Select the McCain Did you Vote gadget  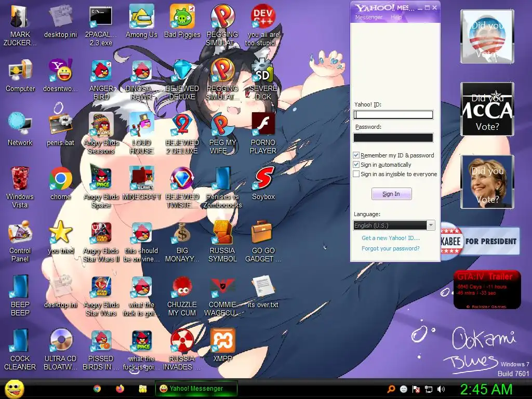(x=487, y=109)
